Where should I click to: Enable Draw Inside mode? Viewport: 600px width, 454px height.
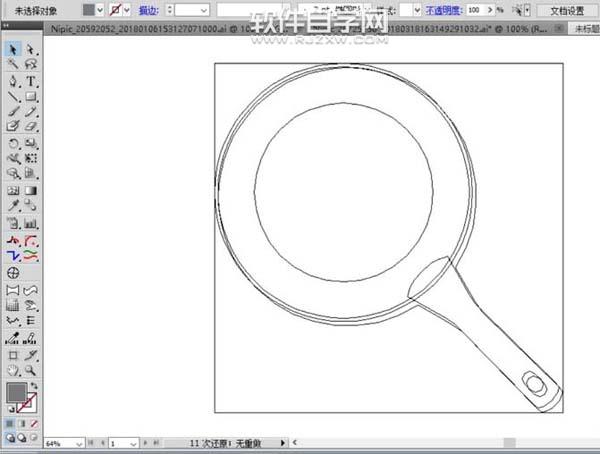pyautogui.click(x=34, y=438)
